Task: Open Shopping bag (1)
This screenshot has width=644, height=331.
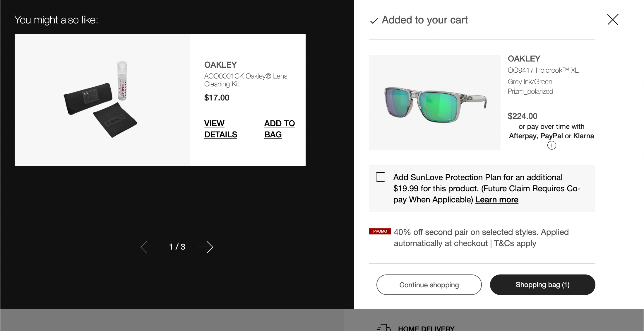Action: coord(542,284)
